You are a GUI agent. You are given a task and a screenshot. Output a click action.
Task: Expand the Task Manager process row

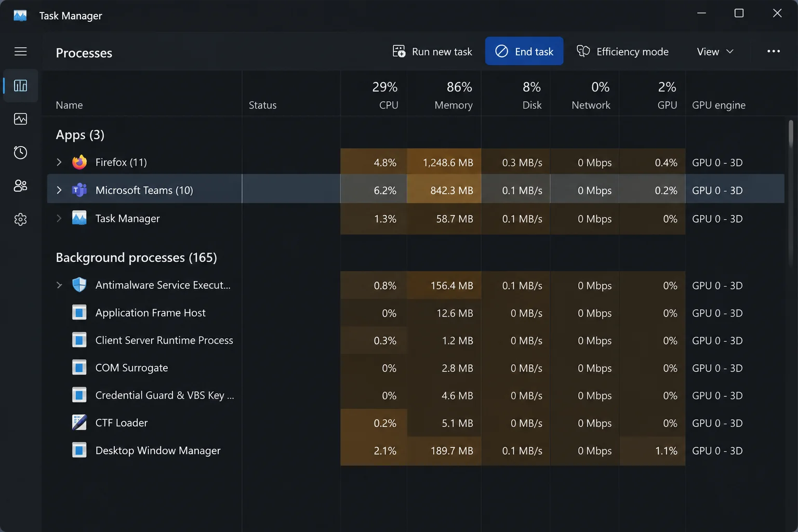coord(59,218)
